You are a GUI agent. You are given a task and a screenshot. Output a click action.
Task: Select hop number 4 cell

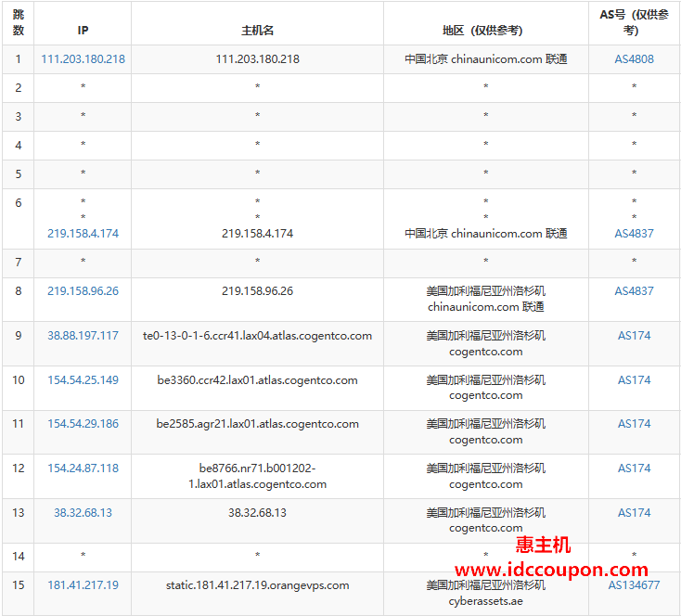[x=19, y=145]
